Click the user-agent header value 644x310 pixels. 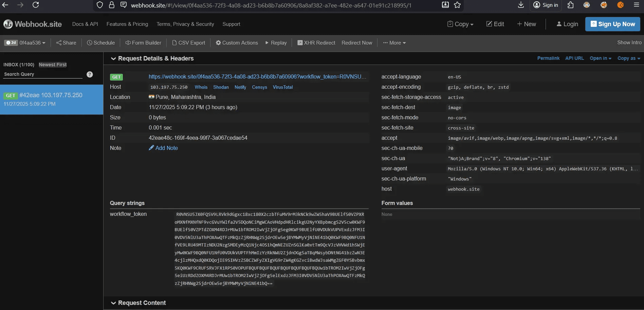tap(542, 169)
